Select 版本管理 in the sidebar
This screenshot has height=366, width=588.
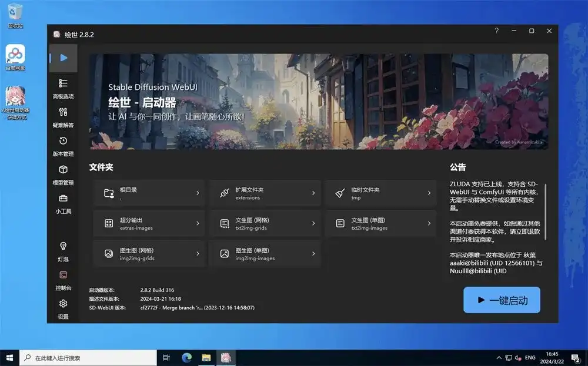pos(63,146)
